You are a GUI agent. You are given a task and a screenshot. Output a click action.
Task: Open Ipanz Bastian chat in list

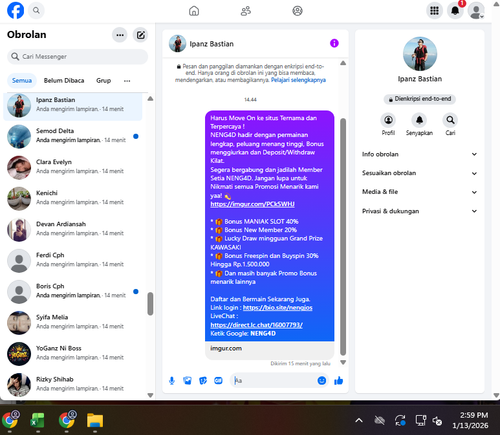[73, 106]
